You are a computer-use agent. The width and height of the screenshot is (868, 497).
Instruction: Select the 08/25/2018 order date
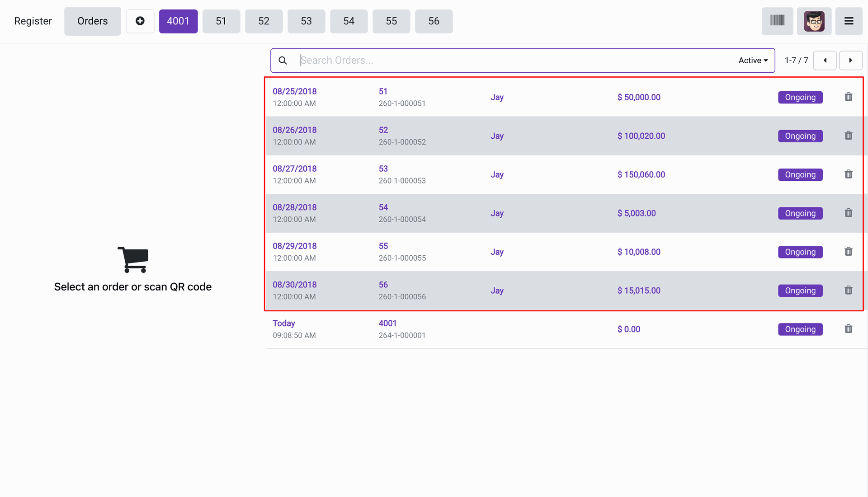pos(295,91)
